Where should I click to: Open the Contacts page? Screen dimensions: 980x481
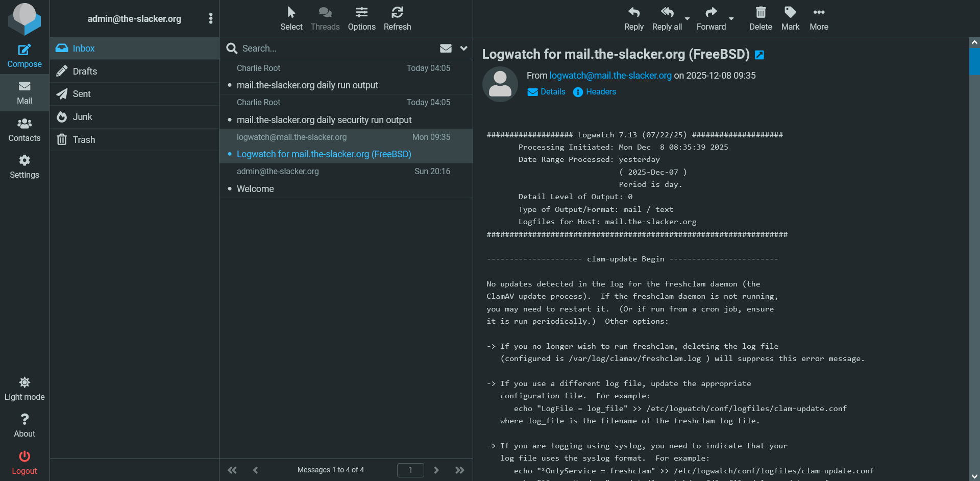(x=24, y=129)
